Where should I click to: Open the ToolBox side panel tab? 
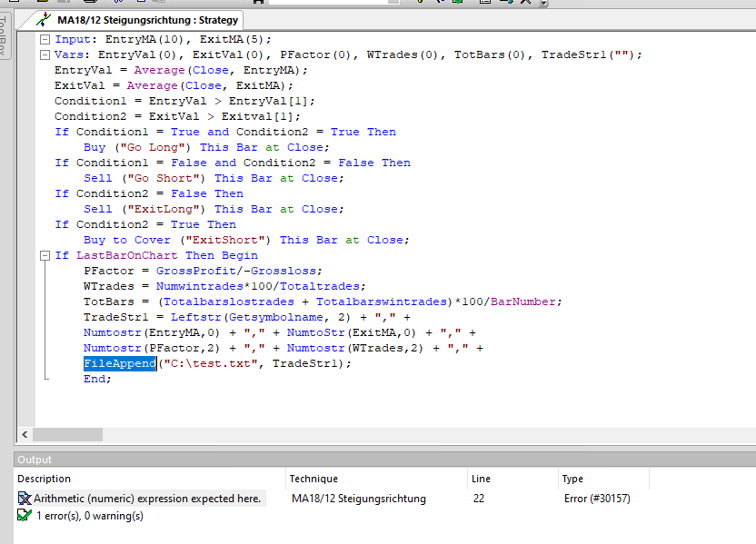click(x=4, y=35)
